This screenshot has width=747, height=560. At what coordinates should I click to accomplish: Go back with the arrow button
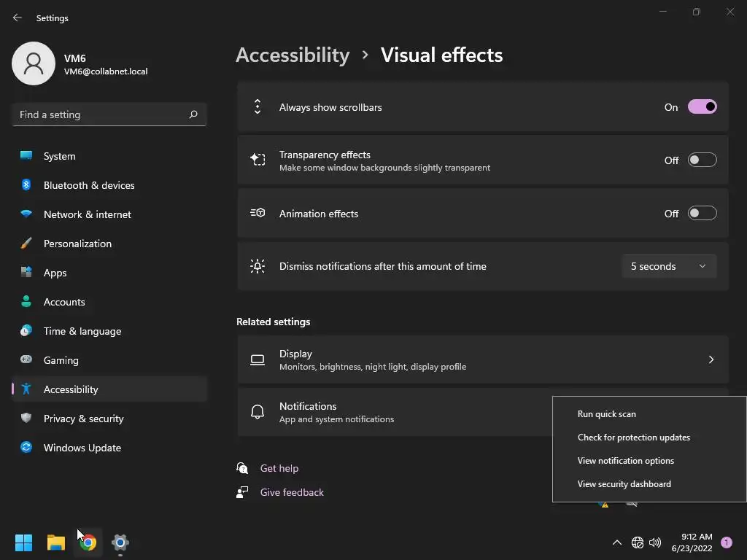tap(18, 17)
